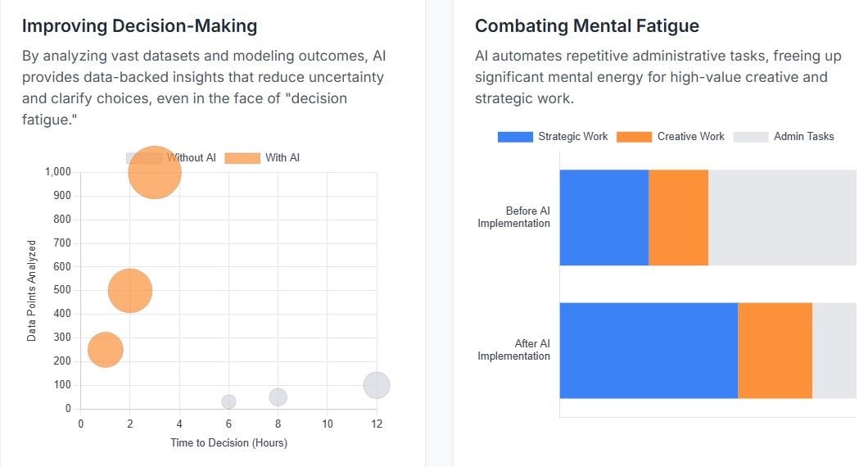Select blue Strategic Work segment, After AI bar
The image size is (868, 467).
point(648,351)
